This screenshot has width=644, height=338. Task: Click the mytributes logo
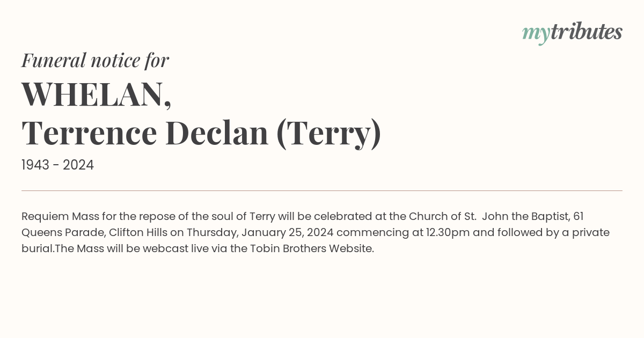572,33
